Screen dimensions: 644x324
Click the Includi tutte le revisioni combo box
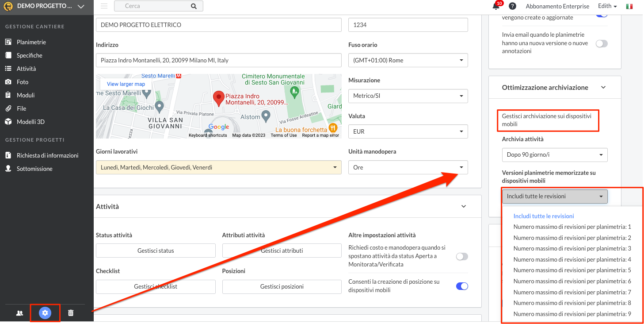point(555,196)
